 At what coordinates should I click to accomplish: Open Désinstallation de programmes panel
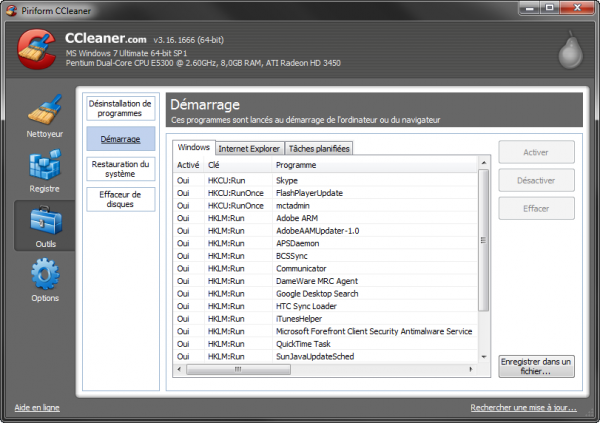click(x=120, y=107)
